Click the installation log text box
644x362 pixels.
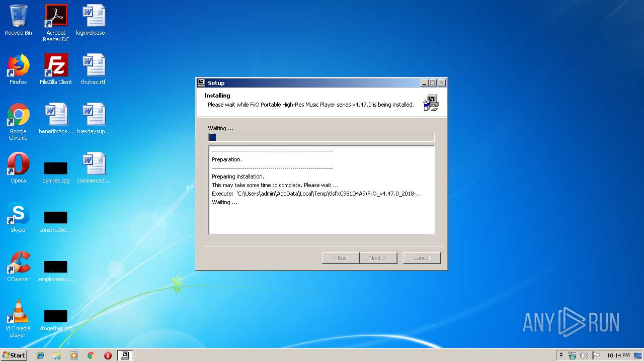tap(321, 190)
